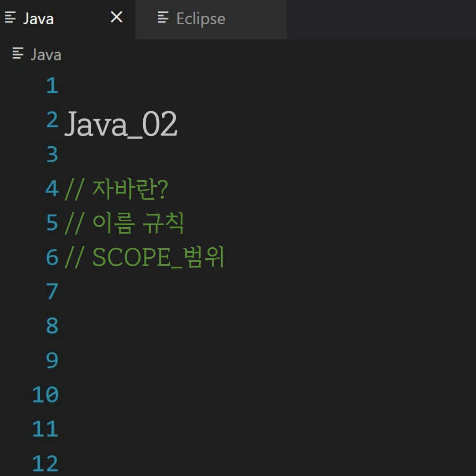Click line number 3 in gutter
The width and height of the screenshot is (476, 476).
click(x=52, y=154)
